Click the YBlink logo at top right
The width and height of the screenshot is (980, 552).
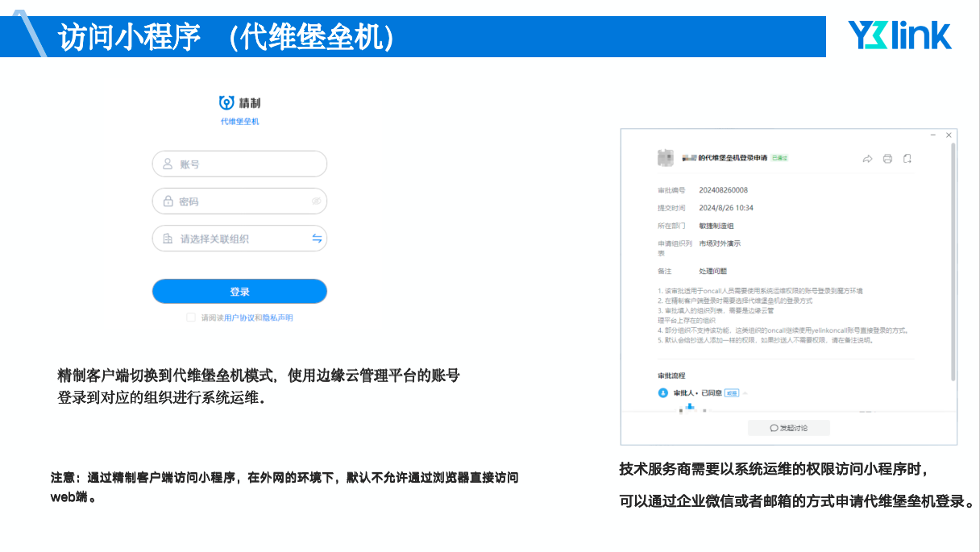[899, 35]
